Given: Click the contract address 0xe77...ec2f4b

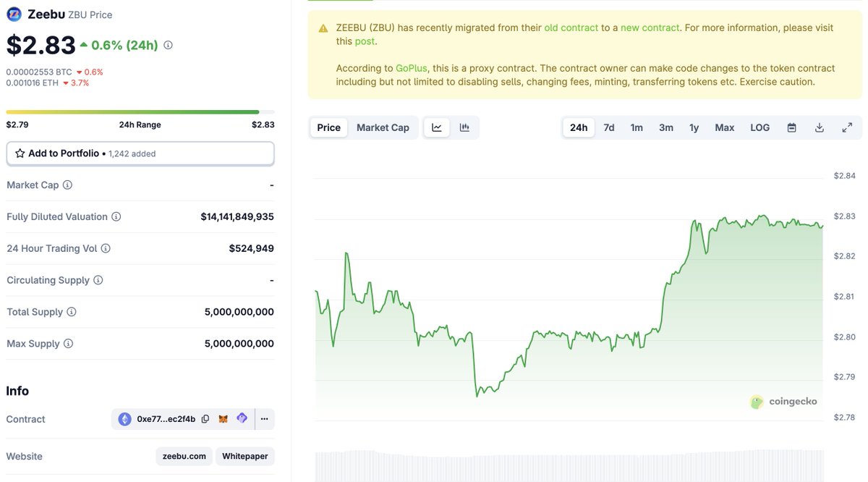Looking at the screenshot, I should 166,419.
